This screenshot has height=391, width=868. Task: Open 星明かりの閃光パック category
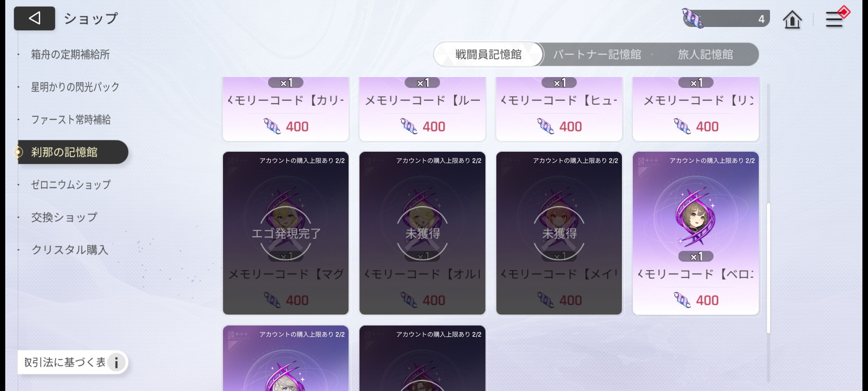(x=75, y=87)
